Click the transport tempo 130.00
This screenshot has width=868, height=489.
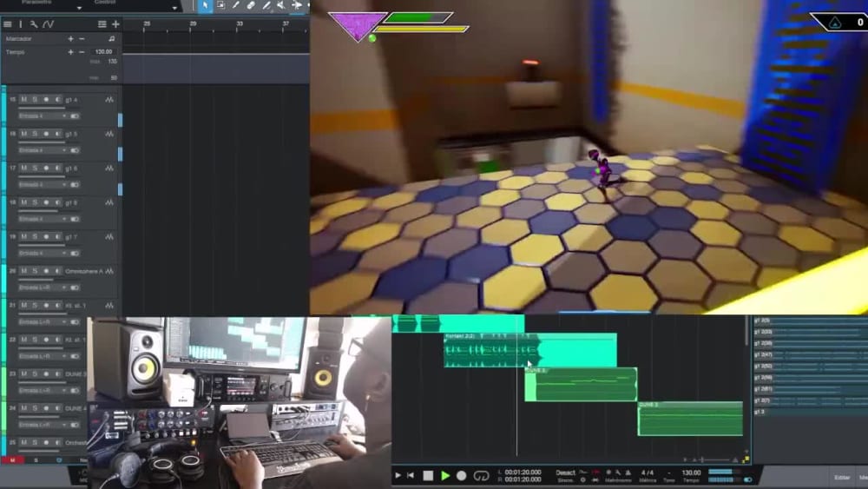691,473
